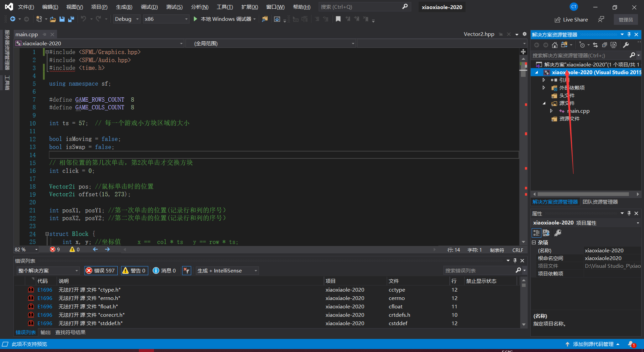Click the previous issue arrow below the editor
This screenshot has width=644, height=352.
(x=95, y=249)
